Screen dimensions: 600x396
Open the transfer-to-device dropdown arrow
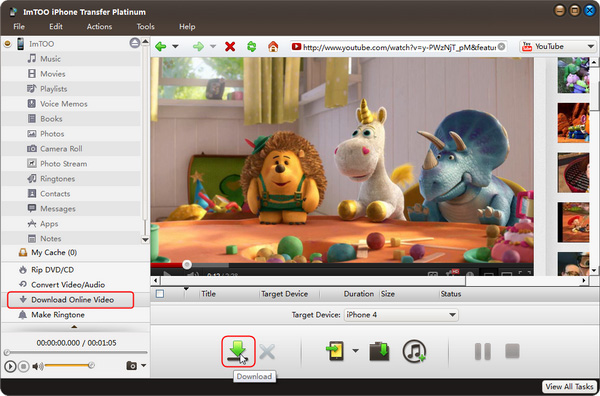(x=355, y=350)
